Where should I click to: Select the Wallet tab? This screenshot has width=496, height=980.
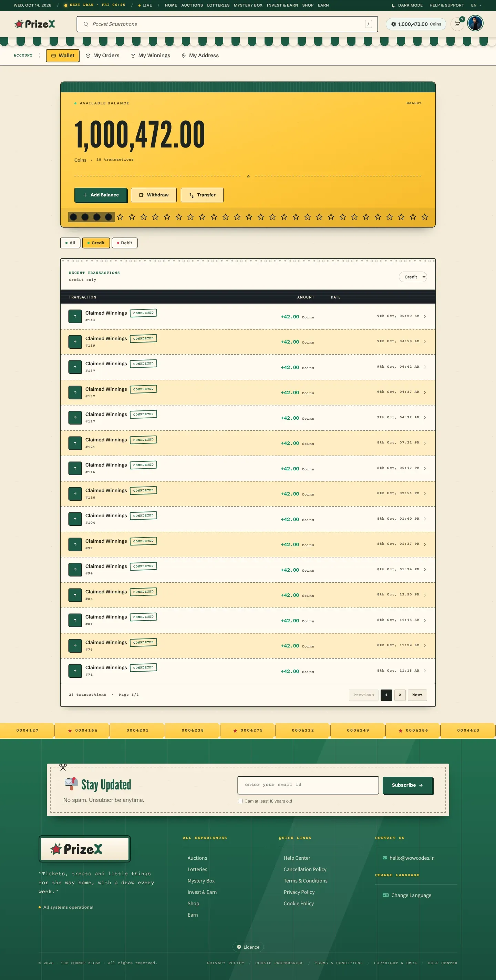pos(63,55)
